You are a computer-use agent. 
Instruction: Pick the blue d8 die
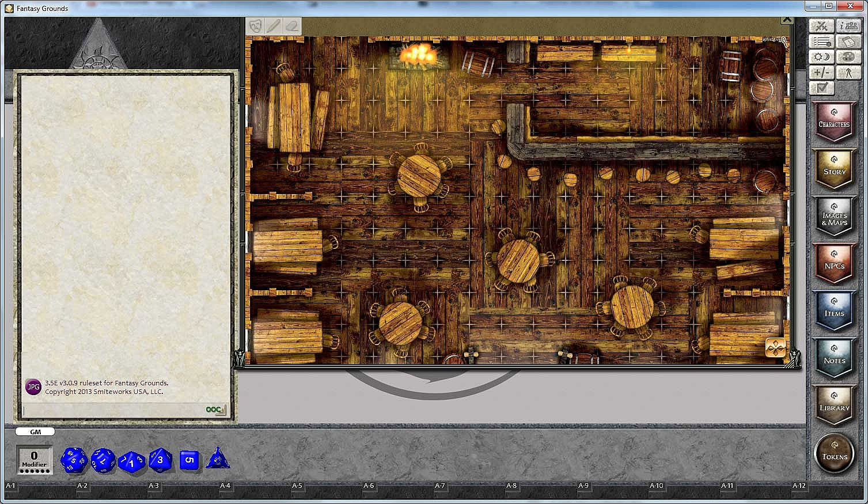161,460
